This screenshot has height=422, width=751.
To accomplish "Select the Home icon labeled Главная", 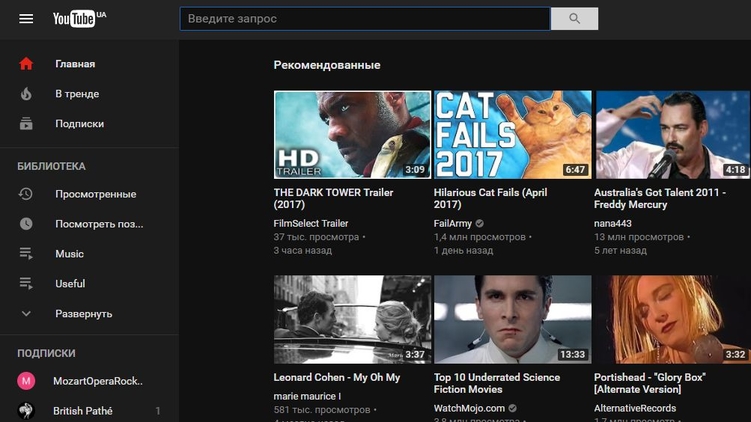I will pos(26,64).
